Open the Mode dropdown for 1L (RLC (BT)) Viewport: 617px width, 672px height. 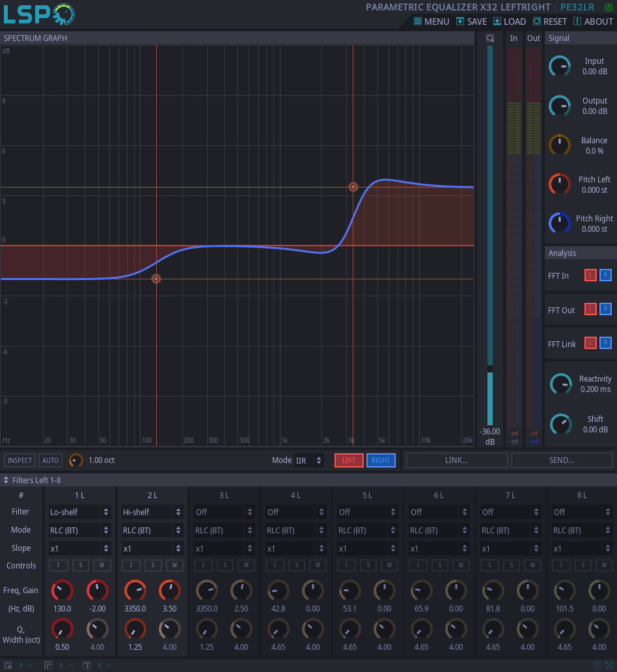coord(79,531)
